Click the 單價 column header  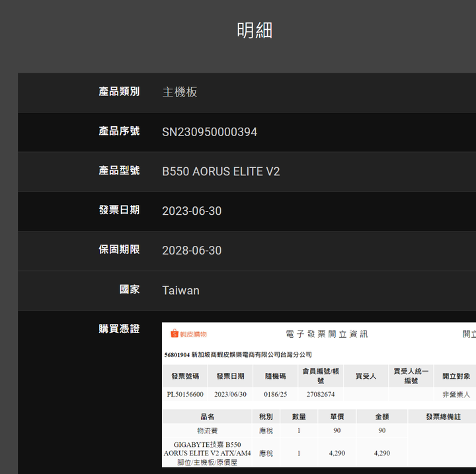337,416
